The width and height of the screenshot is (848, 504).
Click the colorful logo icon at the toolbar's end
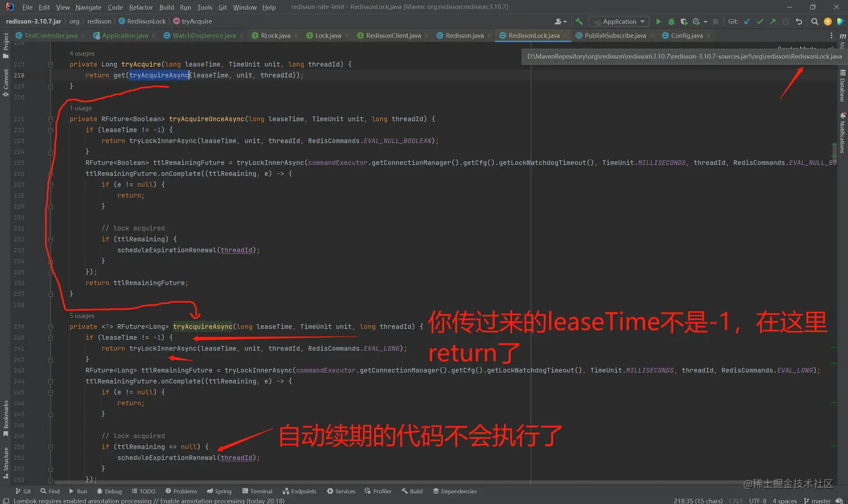coord(840,21)
